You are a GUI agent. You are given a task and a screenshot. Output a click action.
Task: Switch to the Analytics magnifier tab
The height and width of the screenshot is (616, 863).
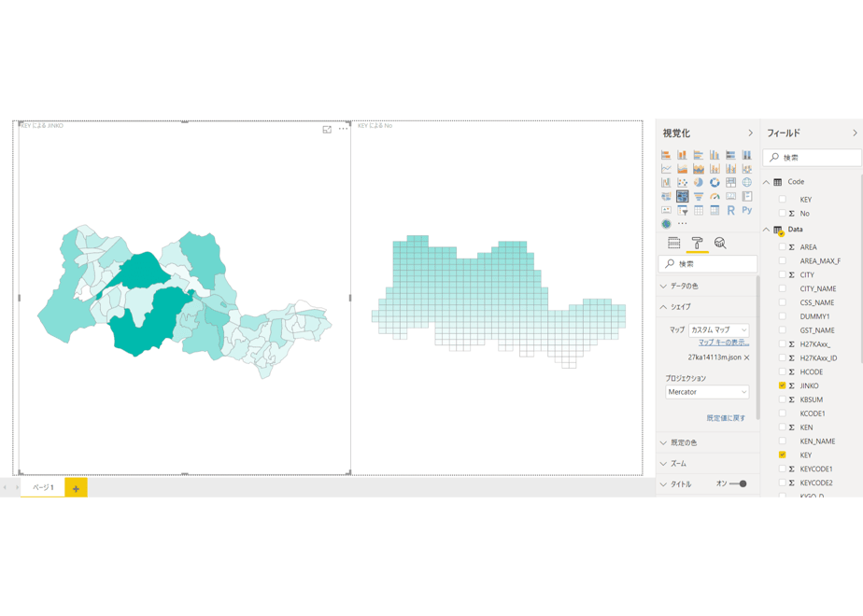tap(720, 243)
